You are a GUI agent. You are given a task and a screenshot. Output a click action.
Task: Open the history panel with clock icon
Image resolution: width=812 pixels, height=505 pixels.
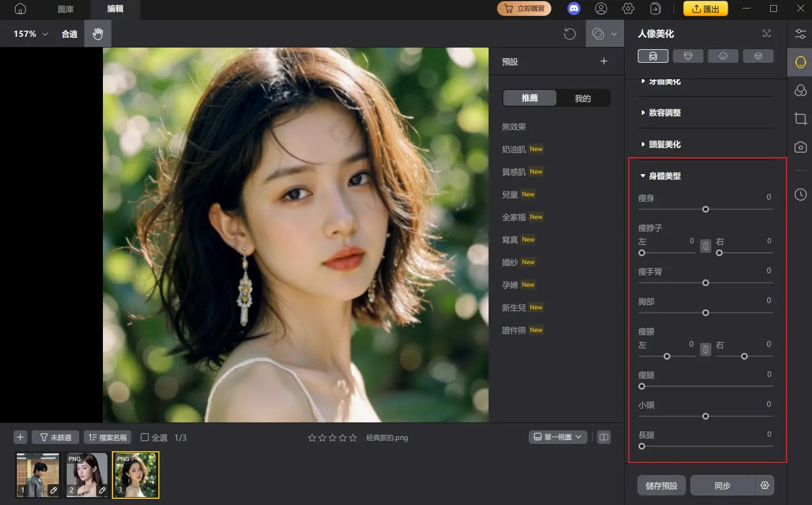click(x=800, y=194)
